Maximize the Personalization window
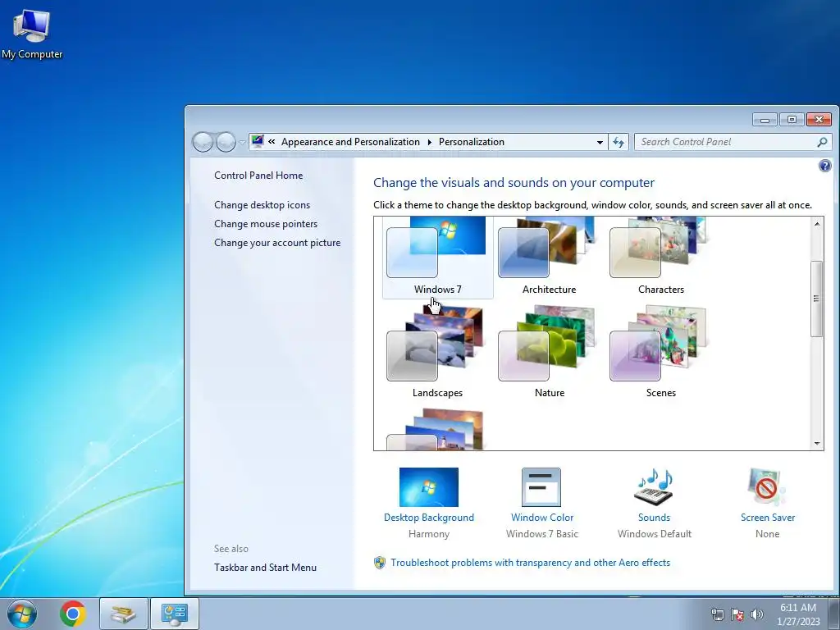 pyautogui.click(x=792, y=120)
